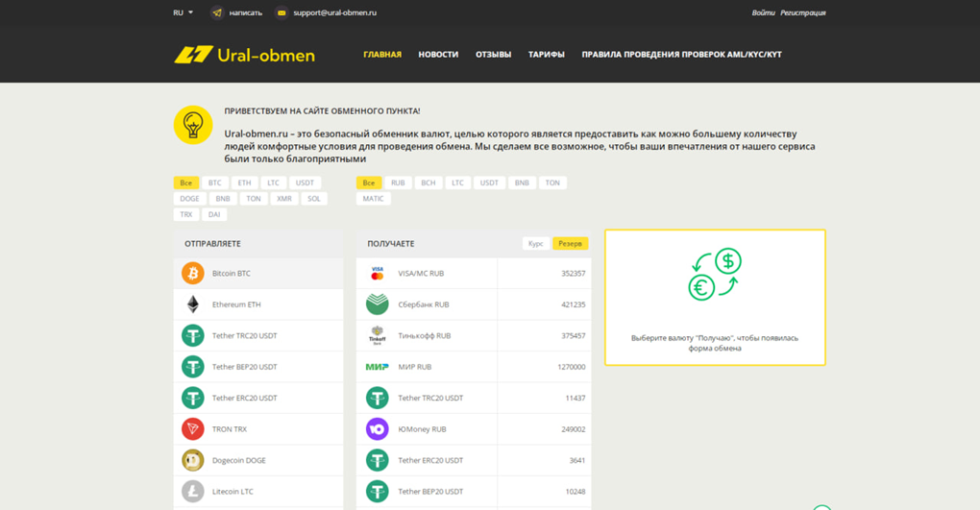The height and width of the screenshot is (510, 980).
Task: Select the Все filter for receiving currencies
Action: pos(369,182)
